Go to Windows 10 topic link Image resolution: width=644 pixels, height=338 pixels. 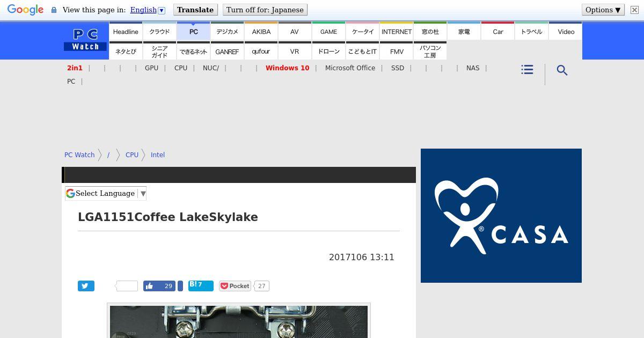click(x=287, y=68)
